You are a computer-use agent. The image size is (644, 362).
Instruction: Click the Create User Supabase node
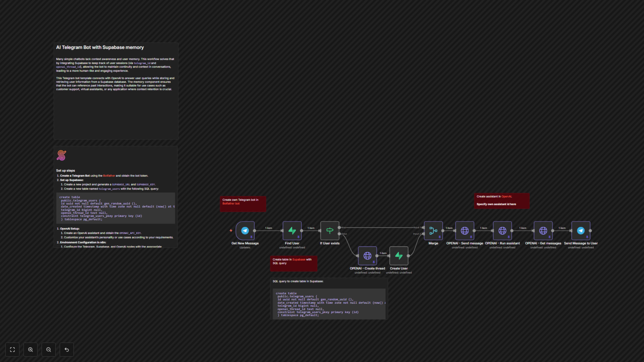398,256
